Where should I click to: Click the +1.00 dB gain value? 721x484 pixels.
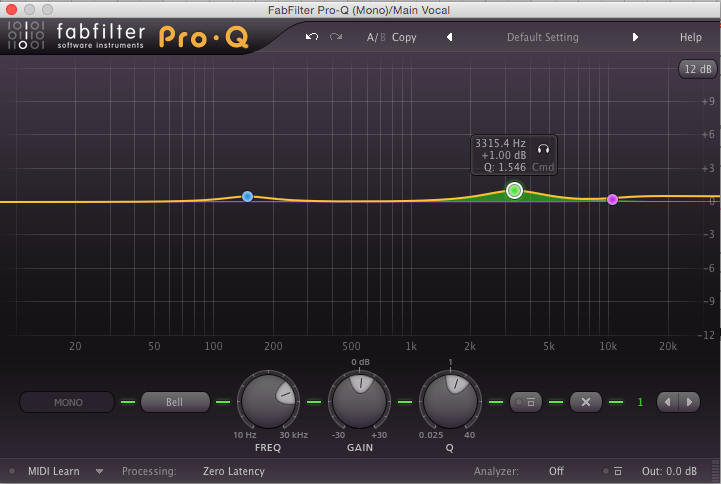(504, 155)
